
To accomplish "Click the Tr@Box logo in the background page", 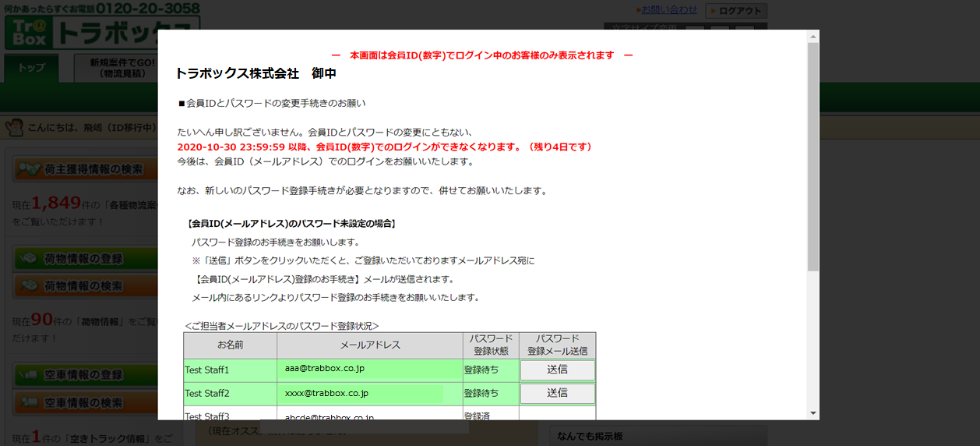I will pos(30,34).
